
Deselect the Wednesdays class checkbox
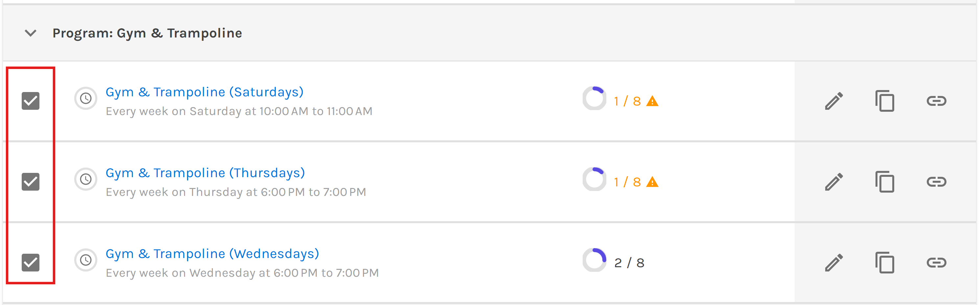point(31,262)
